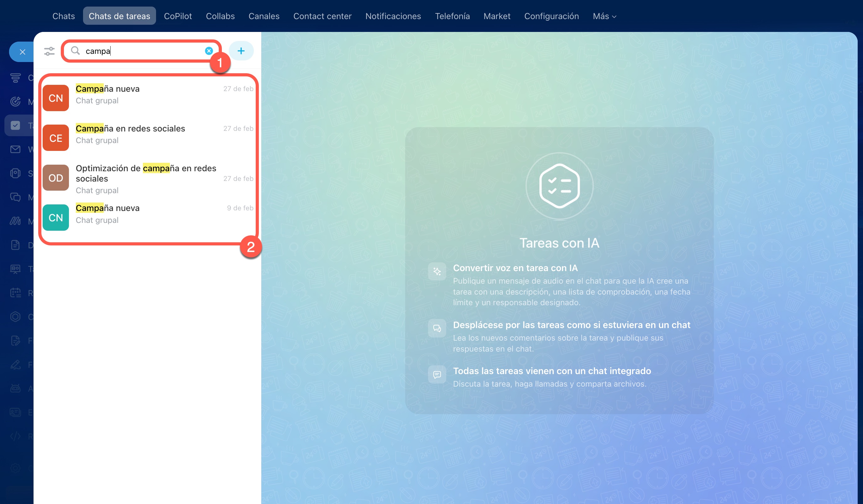The height and width of the screenshot is (504, 863).
Task: Go to the Telefonía menu item
Action: click(452, 16)
